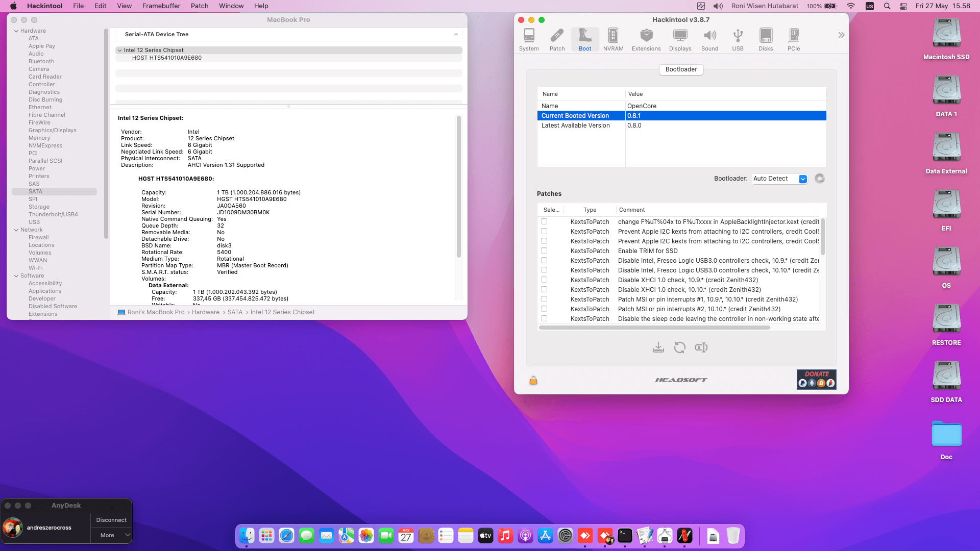Open the Window menu

[231, 6]
